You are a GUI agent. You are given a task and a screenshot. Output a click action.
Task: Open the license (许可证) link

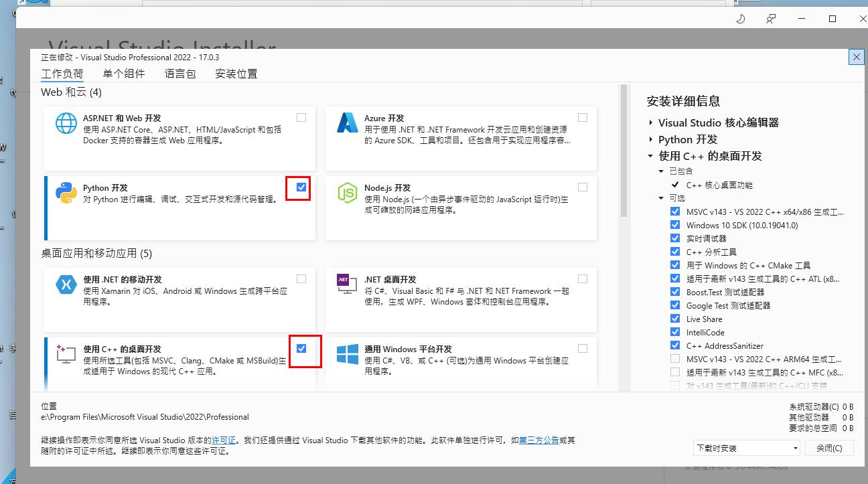224,440
